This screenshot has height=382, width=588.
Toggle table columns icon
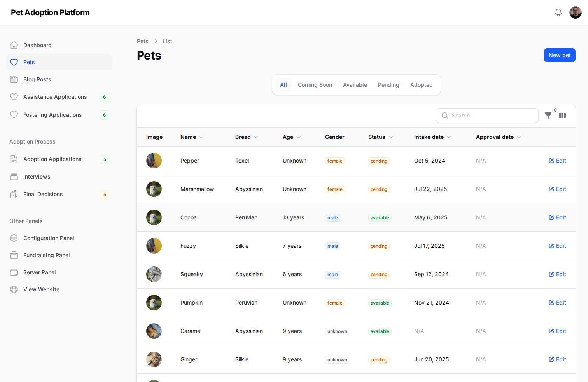click(562, 116)
